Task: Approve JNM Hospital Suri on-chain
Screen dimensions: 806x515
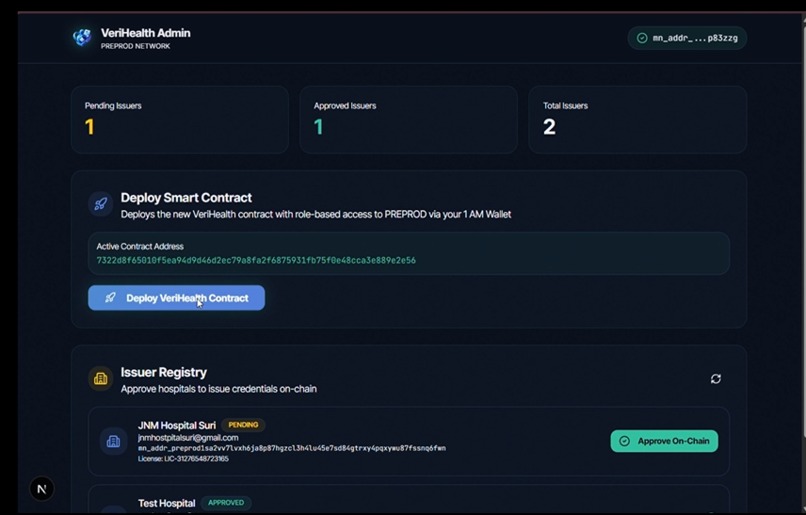Action: (664, 441)
